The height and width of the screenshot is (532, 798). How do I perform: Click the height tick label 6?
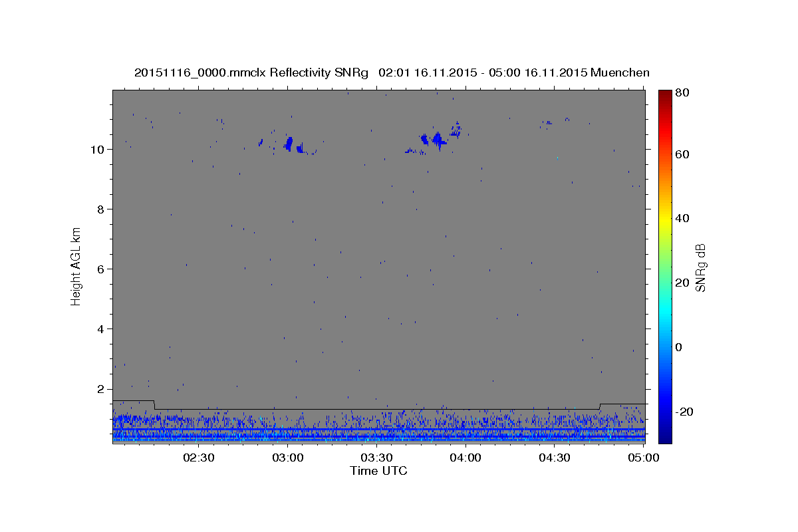(100, 269)
